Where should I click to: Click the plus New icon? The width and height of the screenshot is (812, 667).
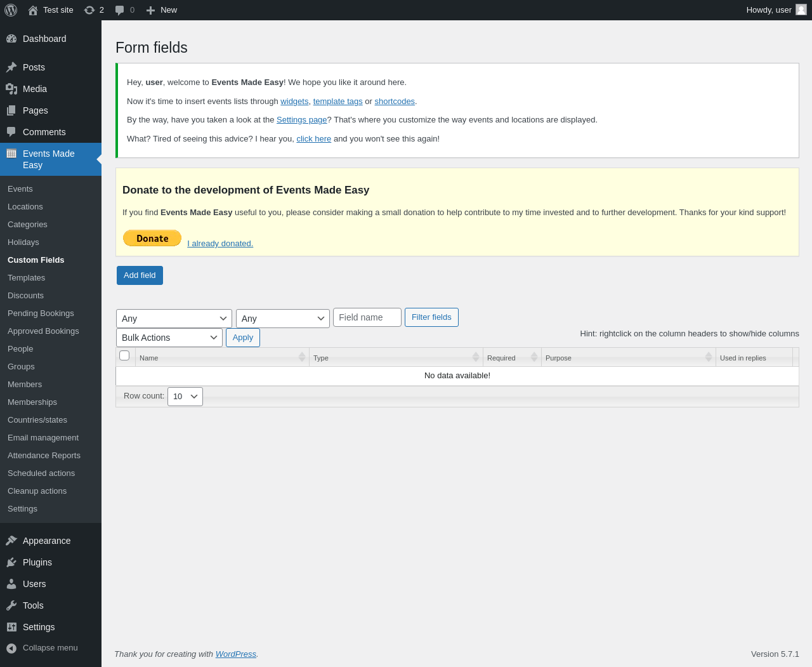[x=150, y=10]
